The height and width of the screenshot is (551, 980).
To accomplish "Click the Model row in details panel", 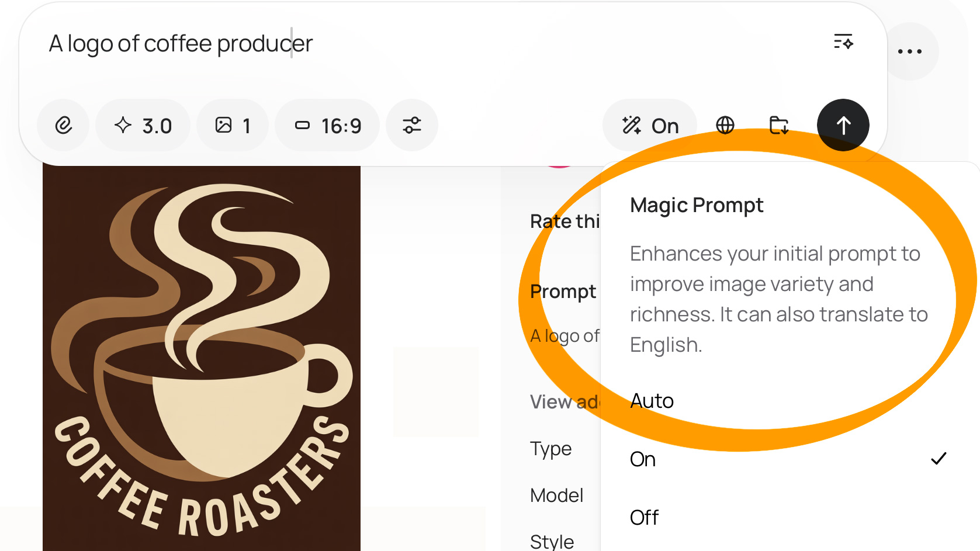I will [x=556, y=495].
